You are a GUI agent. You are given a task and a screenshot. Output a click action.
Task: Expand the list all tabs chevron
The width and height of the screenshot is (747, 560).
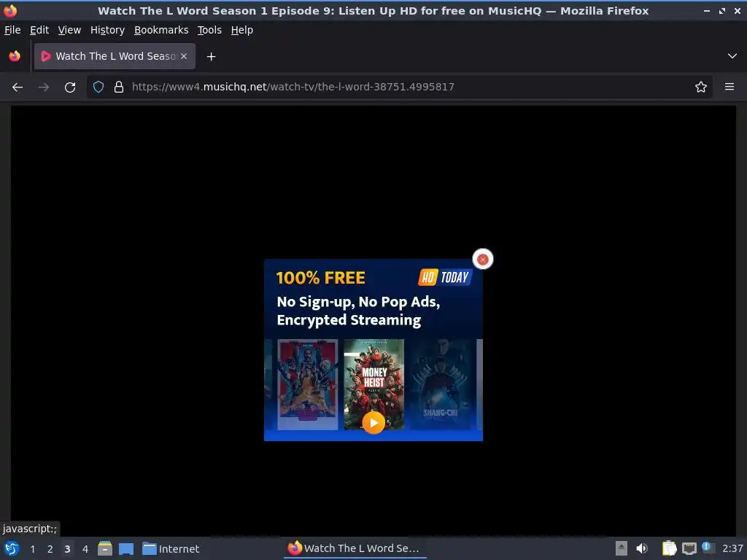coord(732,56)
